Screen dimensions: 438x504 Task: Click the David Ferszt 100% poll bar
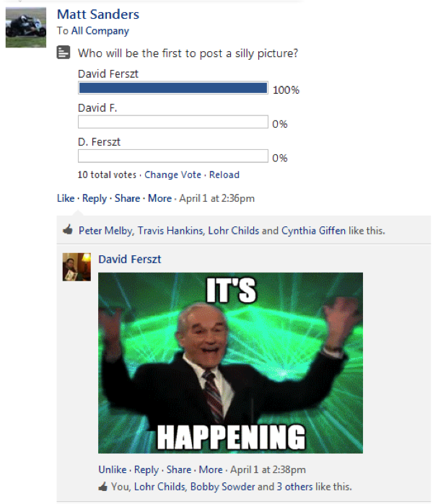click(x=173, y=88)
